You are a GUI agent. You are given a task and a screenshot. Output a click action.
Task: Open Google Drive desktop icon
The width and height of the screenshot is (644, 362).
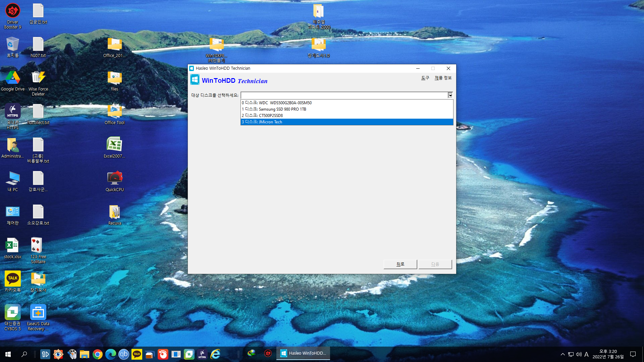(13, 80)
